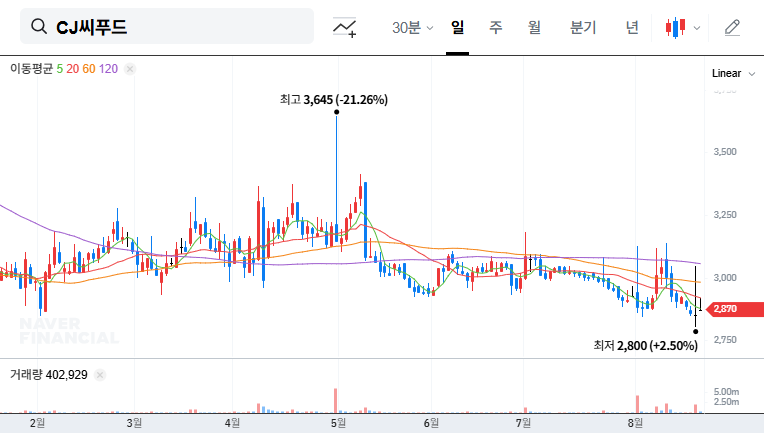Click the CJ씨푸드 search field

click(x=167, y=26)
